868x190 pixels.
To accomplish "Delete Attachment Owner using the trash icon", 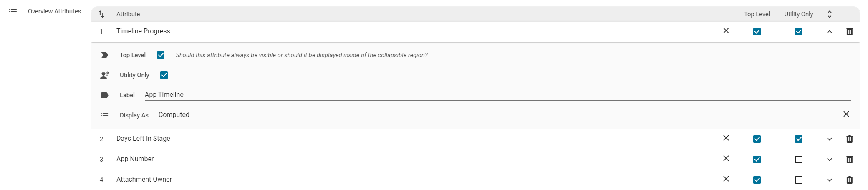I will [x=849, y=180].
